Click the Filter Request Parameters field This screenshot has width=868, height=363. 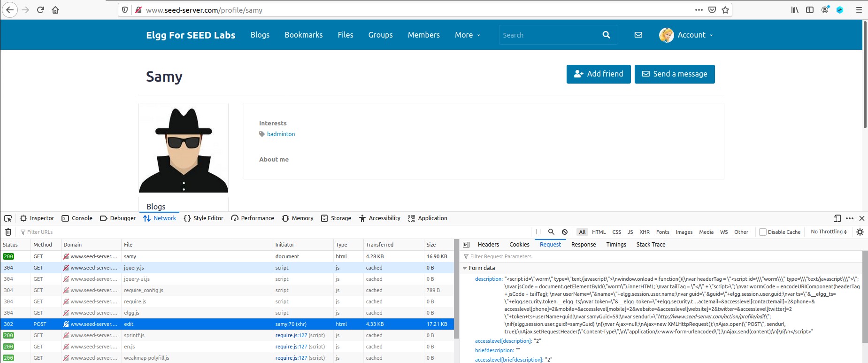pyautogui.click(x=662, y=256)
